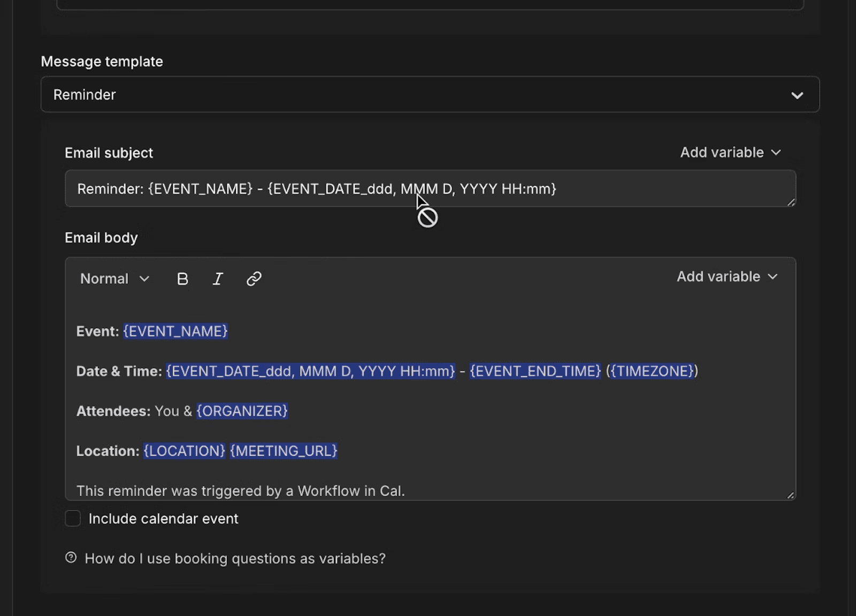Click the Email body heading label
Screen dimensions: 856x616
101,238
